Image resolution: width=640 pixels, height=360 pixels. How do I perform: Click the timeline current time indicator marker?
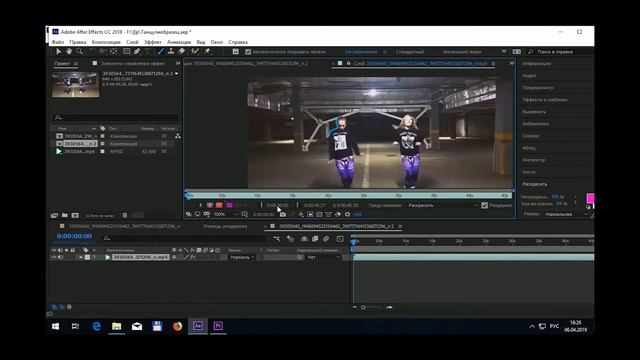pyautogui.click(x=353, y=242)
